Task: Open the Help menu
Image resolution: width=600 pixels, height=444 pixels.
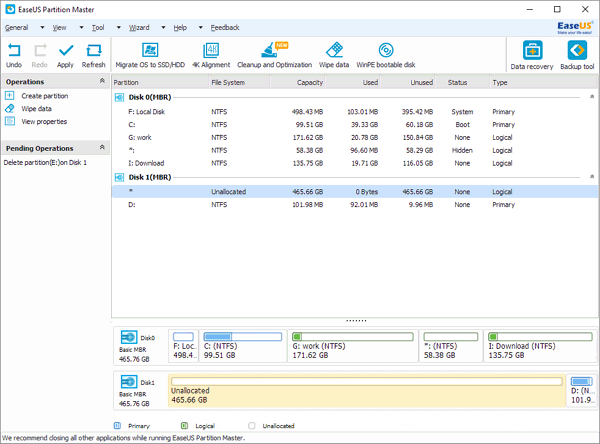Action: pos(180,28)
